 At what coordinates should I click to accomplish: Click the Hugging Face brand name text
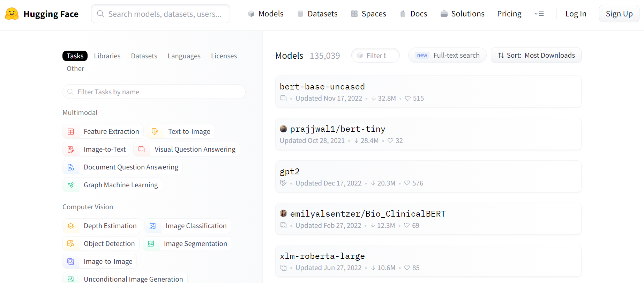click(x=51, y=14)
